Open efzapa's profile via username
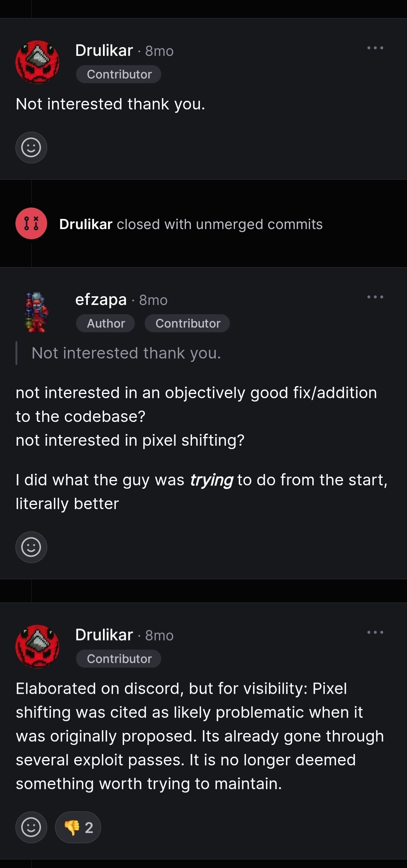Viewport: 407px width, 868px height. [101, 300]
